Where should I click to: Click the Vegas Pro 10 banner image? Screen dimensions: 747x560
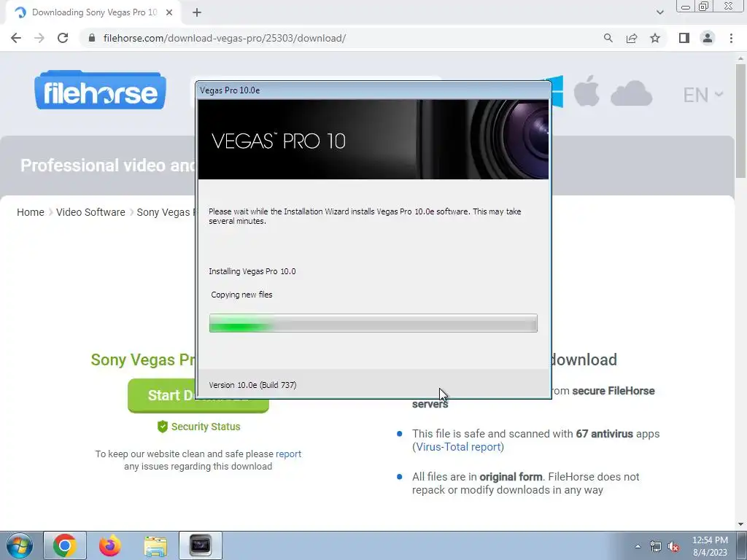point(373,139)
